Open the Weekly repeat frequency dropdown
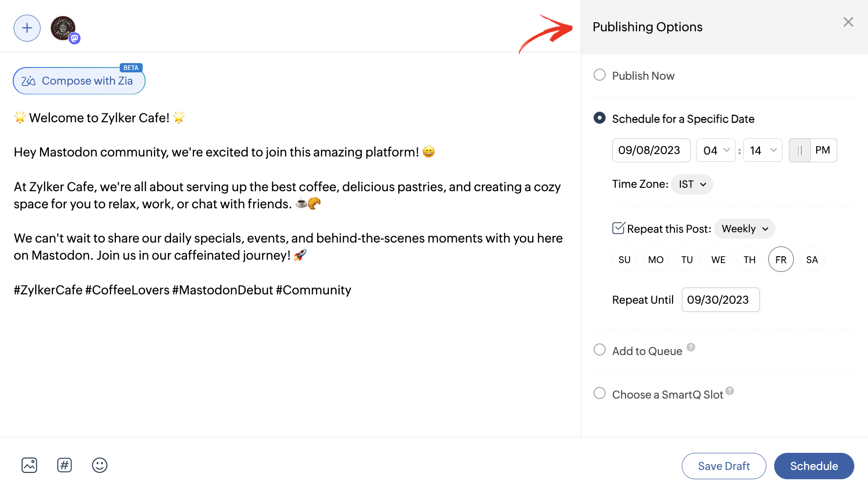The height and width of the screenshot is (490, 868). (744, 229)
